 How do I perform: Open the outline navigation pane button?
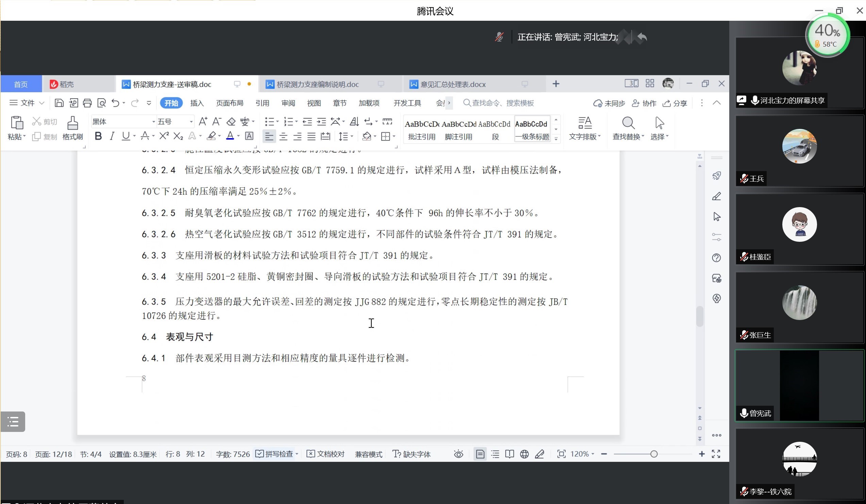pos(13,422)
